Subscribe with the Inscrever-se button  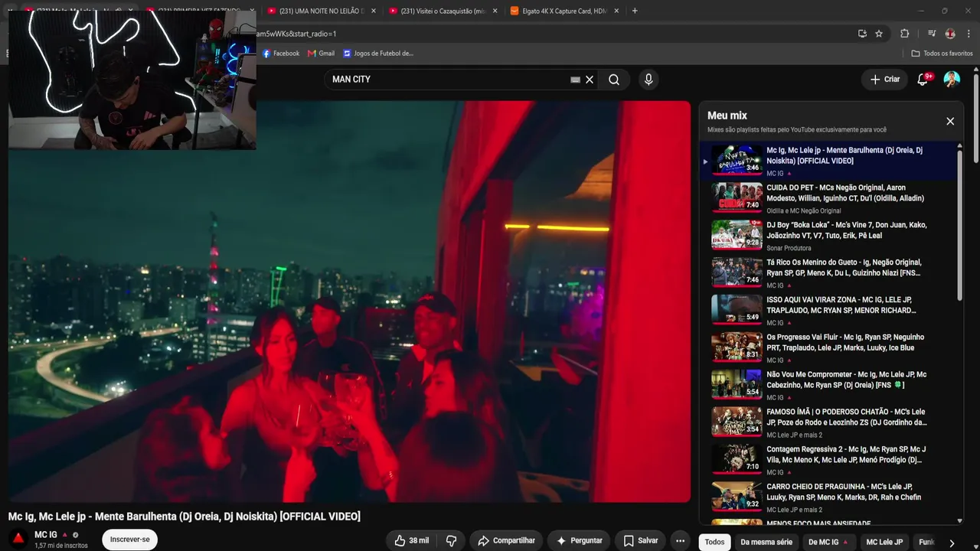(x=130, y=540)
